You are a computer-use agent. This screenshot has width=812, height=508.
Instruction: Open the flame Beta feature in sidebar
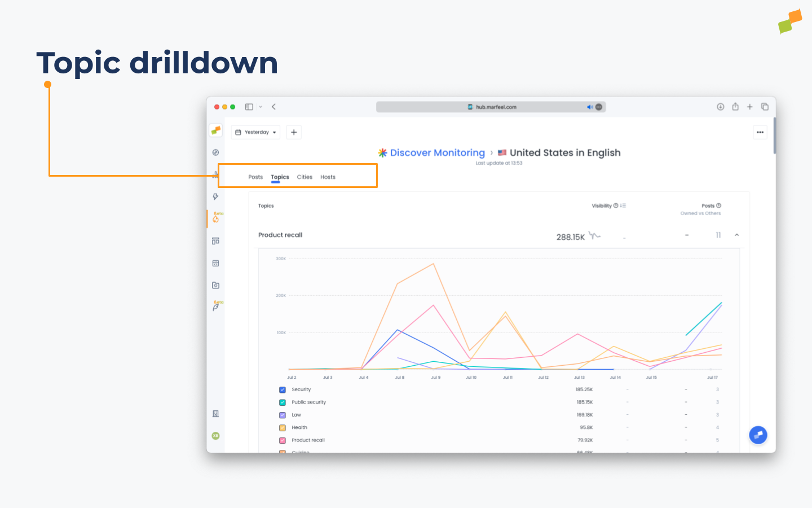point(215,218)
